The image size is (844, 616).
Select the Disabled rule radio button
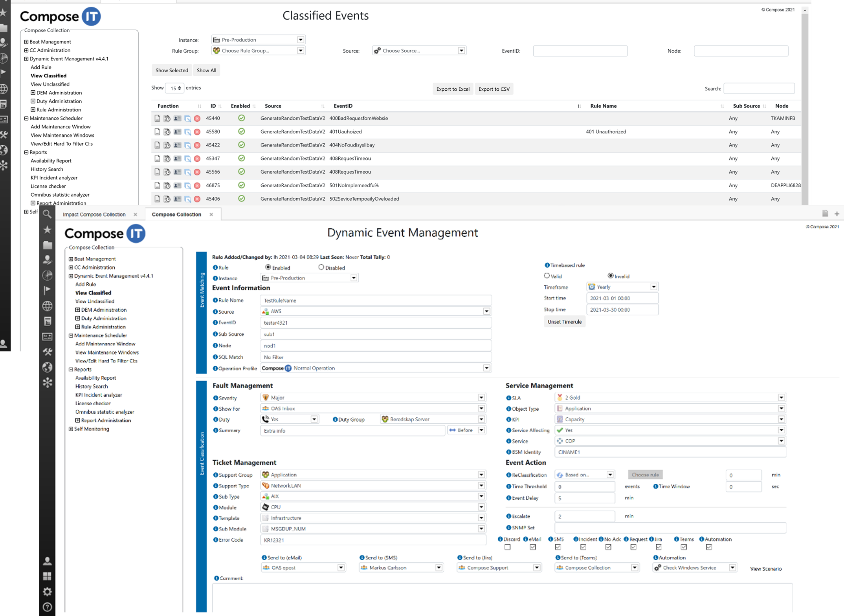pos(321,267)
